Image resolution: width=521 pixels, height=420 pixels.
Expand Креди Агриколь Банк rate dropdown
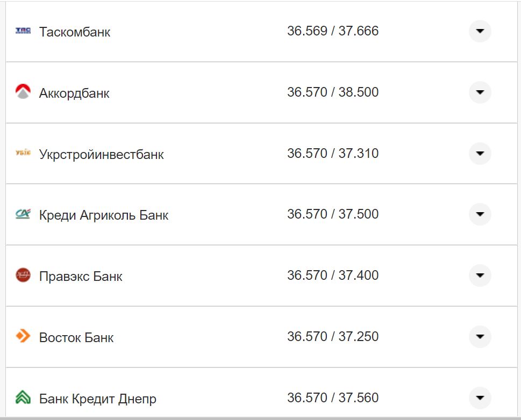pos(479,214)
